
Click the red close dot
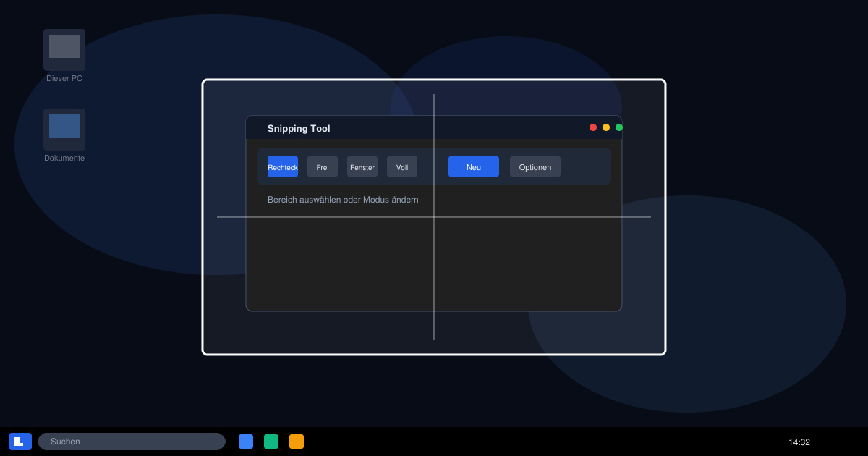(593, 127)
